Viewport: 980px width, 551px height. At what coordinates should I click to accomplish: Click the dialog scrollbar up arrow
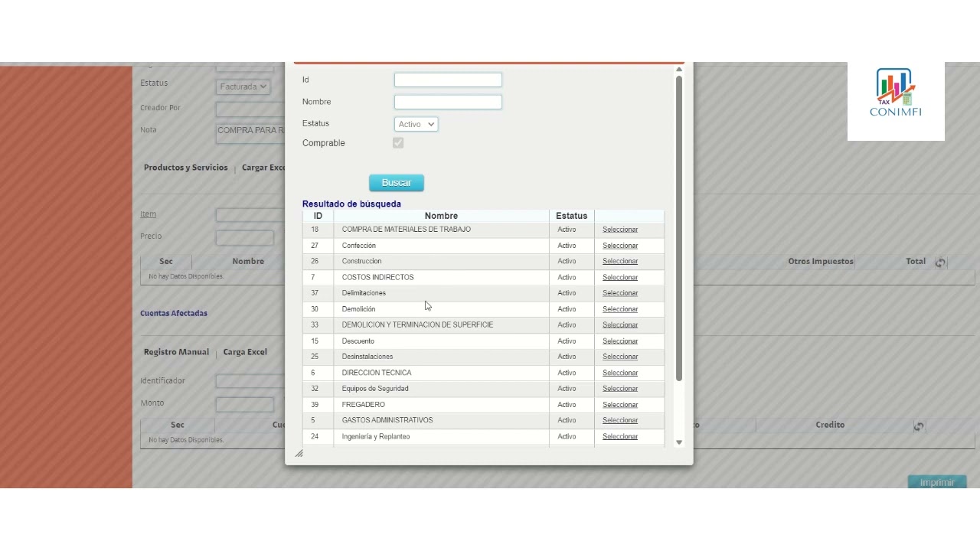point(679,70)
